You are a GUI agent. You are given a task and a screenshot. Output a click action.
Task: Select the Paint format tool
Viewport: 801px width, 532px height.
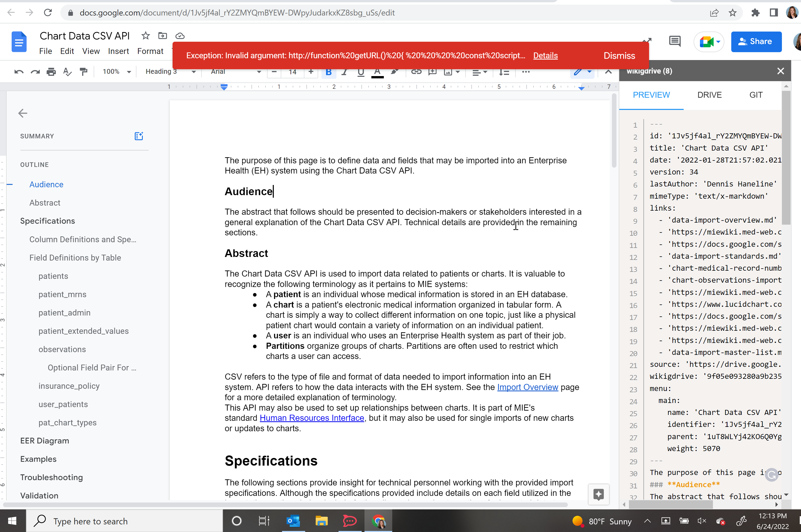[83, 71]
